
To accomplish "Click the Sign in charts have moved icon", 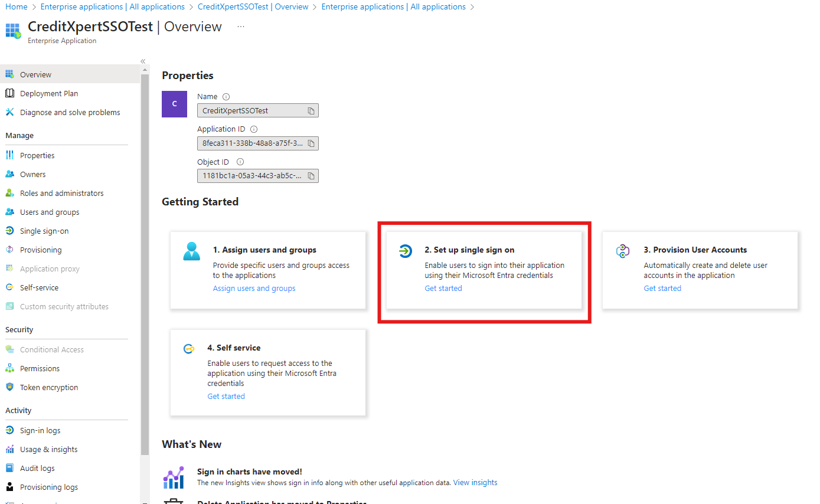I will pos(174,477).
